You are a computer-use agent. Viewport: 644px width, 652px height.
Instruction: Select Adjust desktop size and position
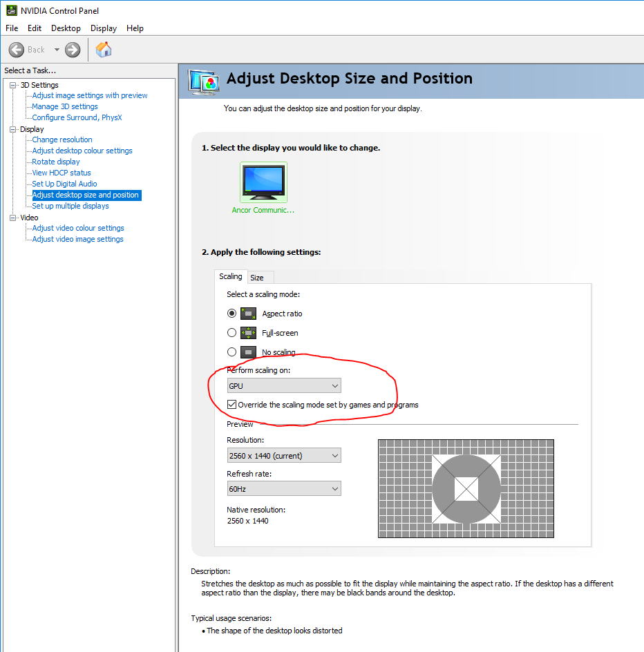(x=86, y=195)
